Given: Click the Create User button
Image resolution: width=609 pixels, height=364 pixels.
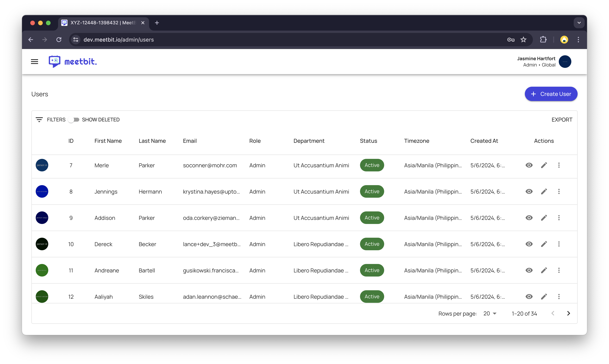Looking at the screenshot, I should (551, 94).
